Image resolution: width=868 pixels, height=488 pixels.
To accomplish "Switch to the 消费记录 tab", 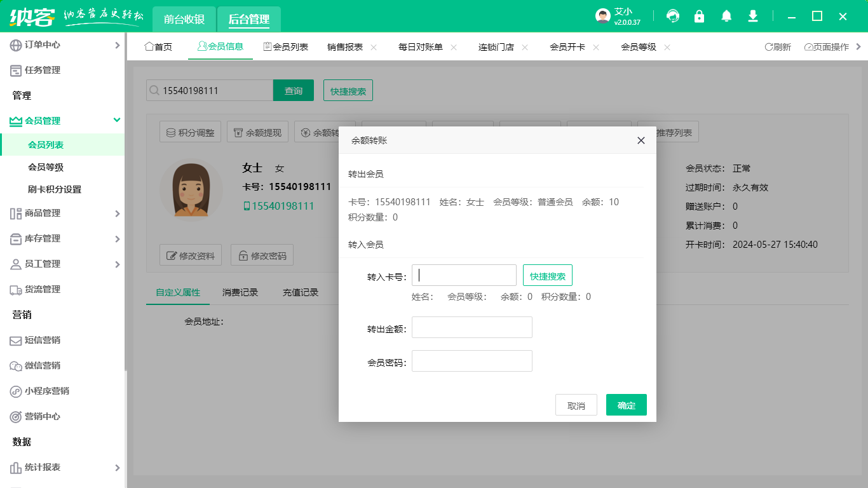I will pos(240,293).
